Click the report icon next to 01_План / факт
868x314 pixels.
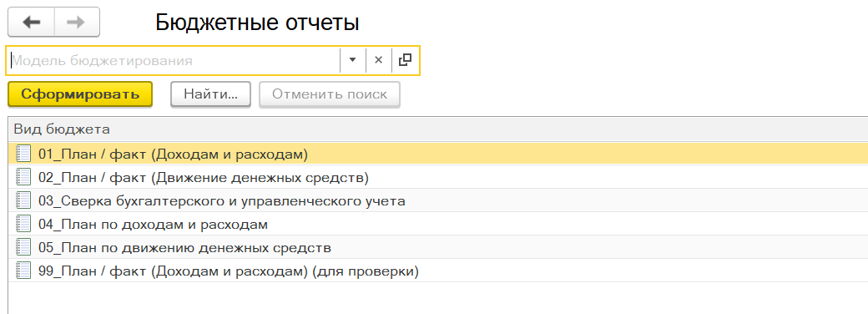click(24, 154)
